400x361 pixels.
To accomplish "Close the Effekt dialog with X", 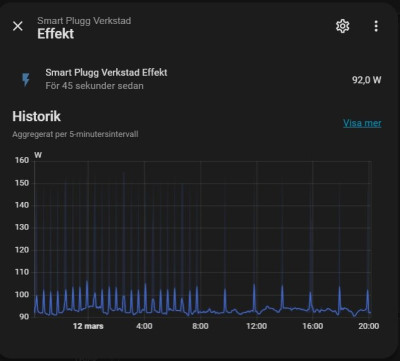I will pyautogui.click(x=18, y=26).
